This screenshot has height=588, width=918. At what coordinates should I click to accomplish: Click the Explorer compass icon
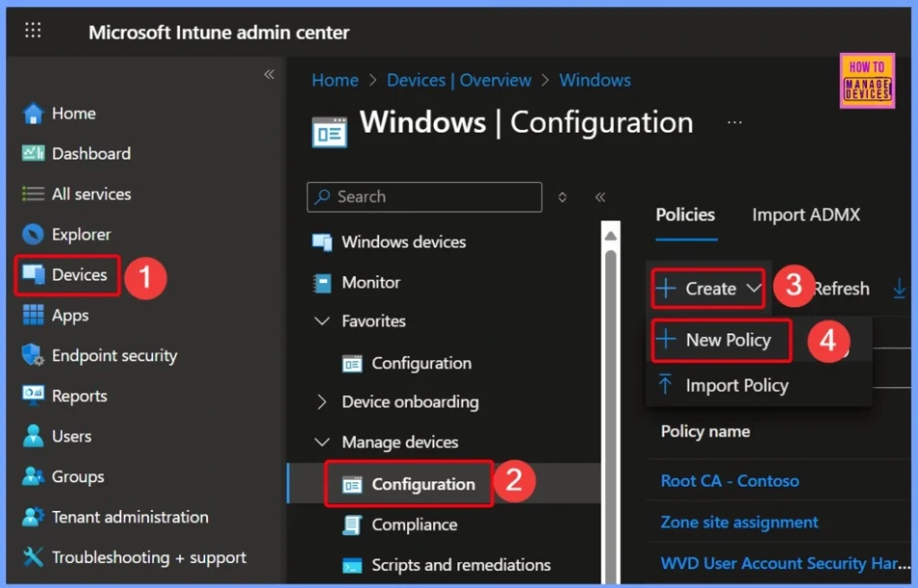point(33,234)
